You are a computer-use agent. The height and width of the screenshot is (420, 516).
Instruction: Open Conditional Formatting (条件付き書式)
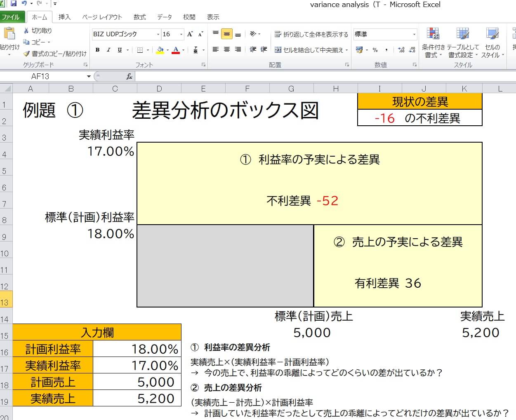pyautogui.click(x=433, y=43)
